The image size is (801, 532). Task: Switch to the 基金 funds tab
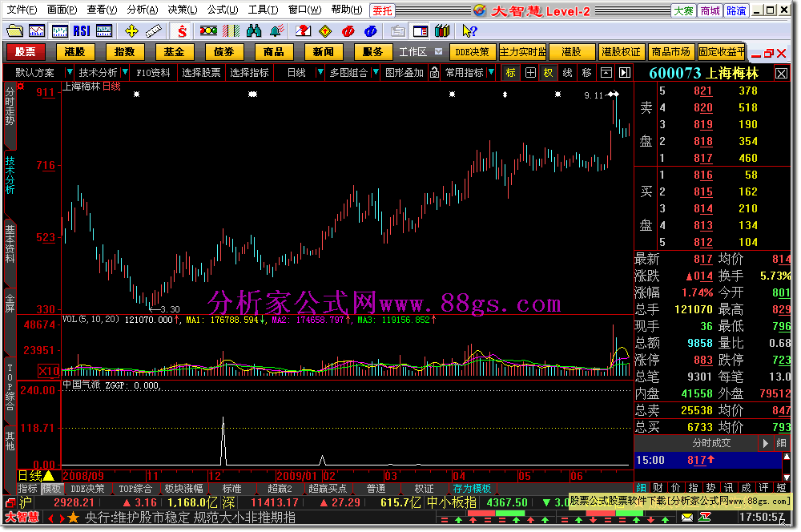(x=174, y=51)
